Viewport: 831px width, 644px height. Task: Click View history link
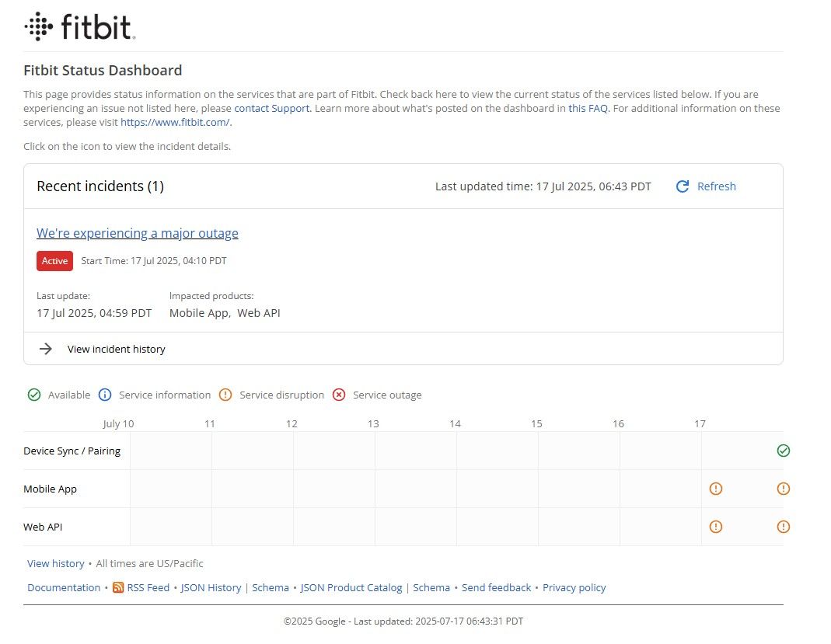[55, 564]
